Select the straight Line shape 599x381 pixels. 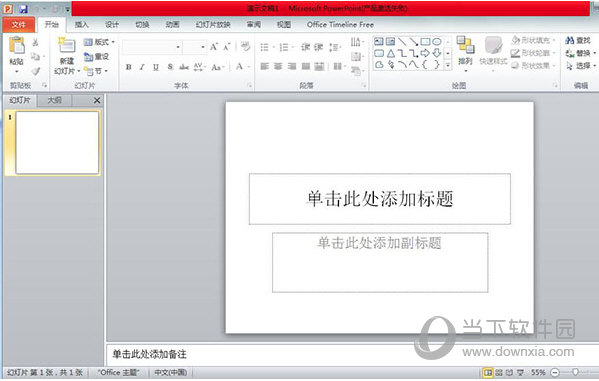point(402,41)
